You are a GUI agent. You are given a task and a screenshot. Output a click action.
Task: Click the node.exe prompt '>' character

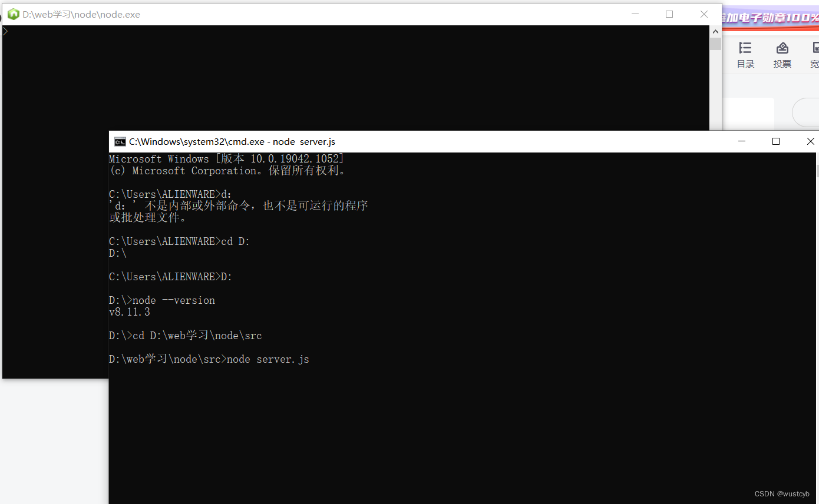5,31
